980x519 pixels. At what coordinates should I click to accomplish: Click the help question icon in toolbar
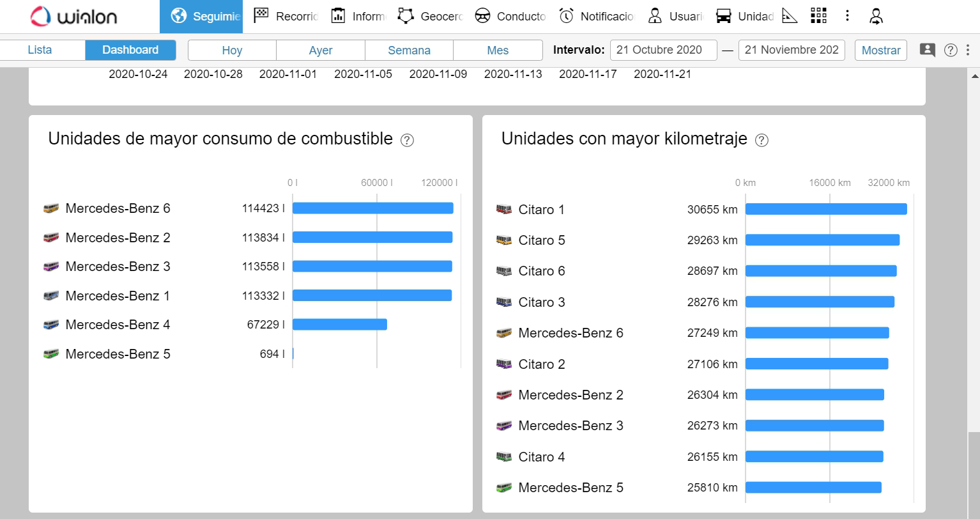point(951,50)
